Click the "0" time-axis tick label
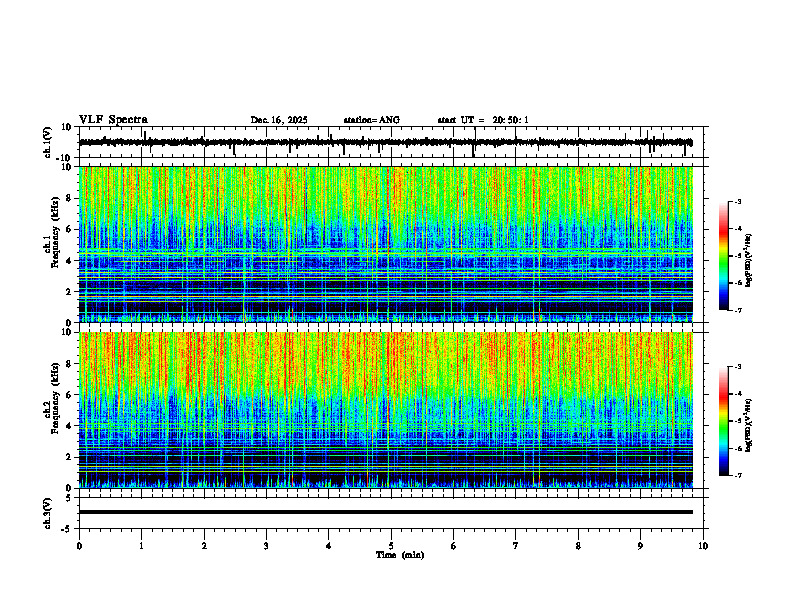Screen dimensions: 792x612 click(x=79, y=546)
